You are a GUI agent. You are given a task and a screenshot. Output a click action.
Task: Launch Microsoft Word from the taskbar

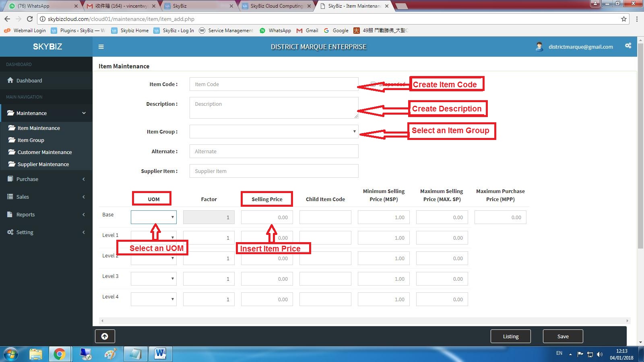point(160,354)
